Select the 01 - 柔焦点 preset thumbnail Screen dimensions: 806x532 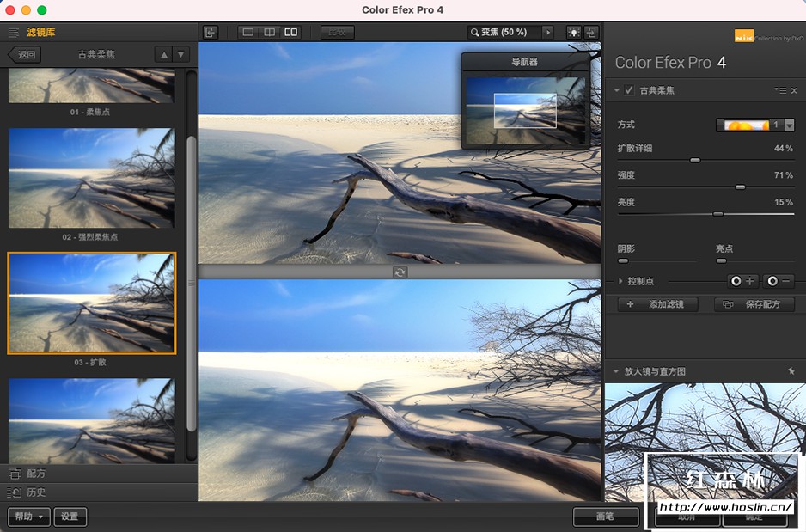coord(91,86)
